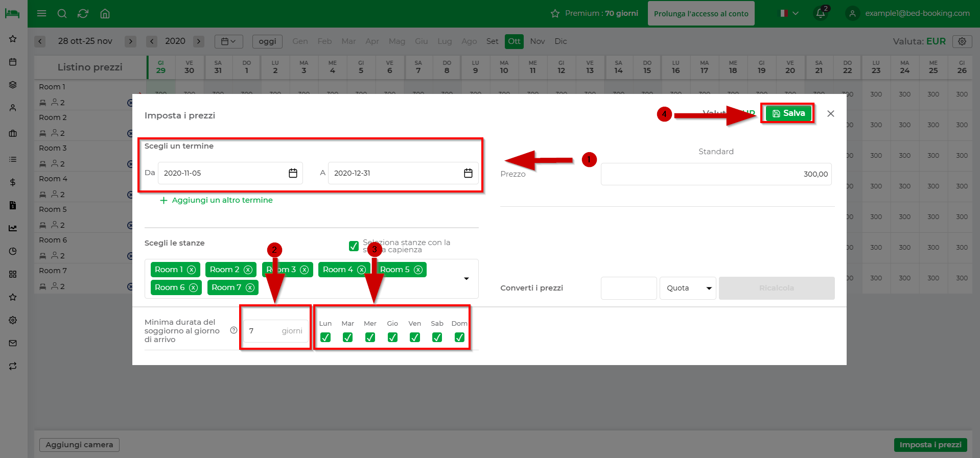Uncheck Gio arrival day
This screenshot has width=980, height=458.
392,337
